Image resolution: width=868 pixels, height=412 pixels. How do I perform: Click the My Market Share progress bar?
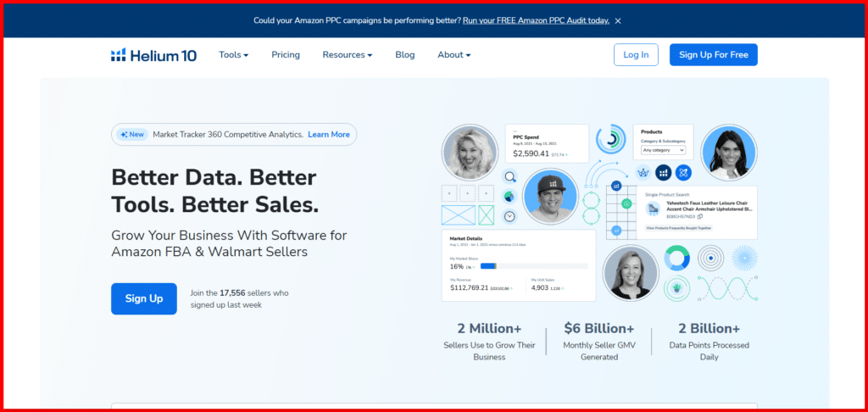pos(534,266)
